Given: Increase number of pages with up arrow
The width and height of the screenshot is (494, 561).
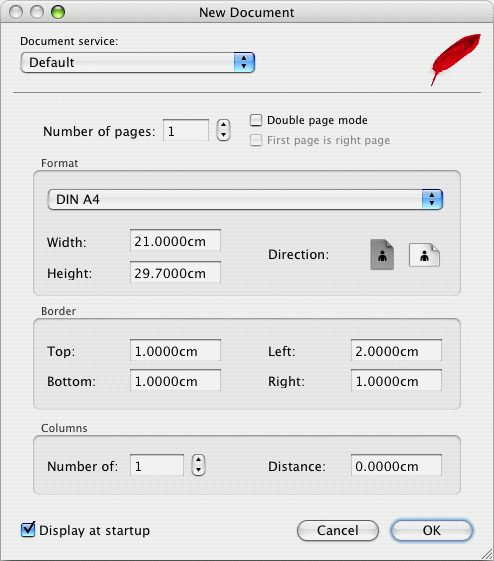Looking at the screenshot, I should [224, 125].
